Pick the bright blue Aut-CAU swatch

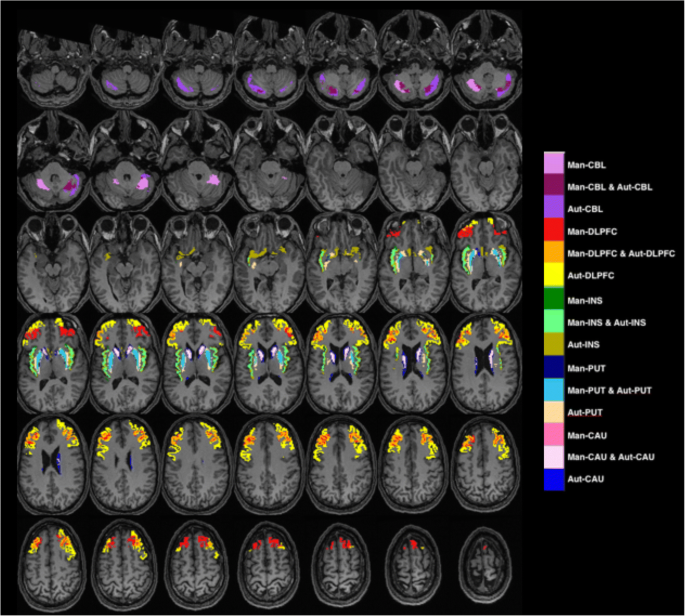[554, 479]
